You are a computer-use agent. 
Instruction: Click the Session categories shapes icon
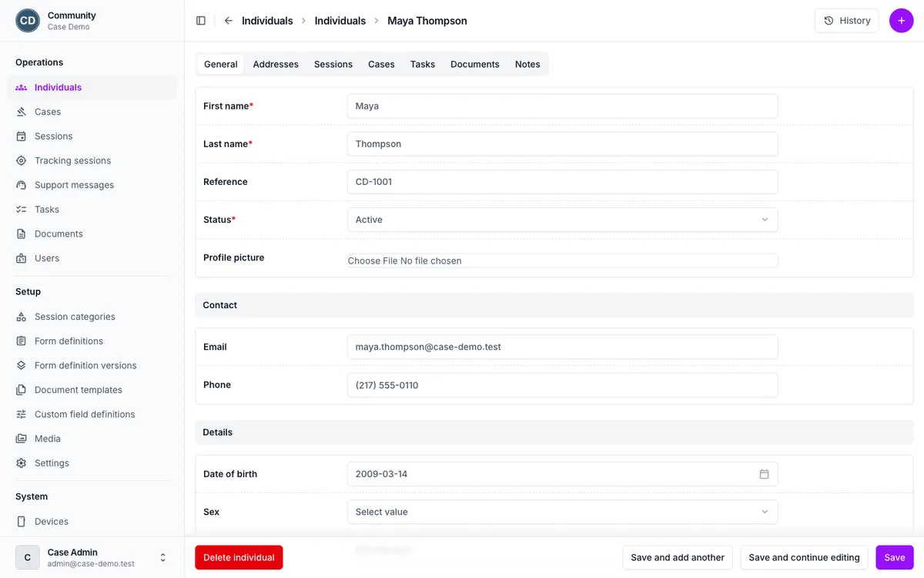pyautogui.click(x=21, y=317)
